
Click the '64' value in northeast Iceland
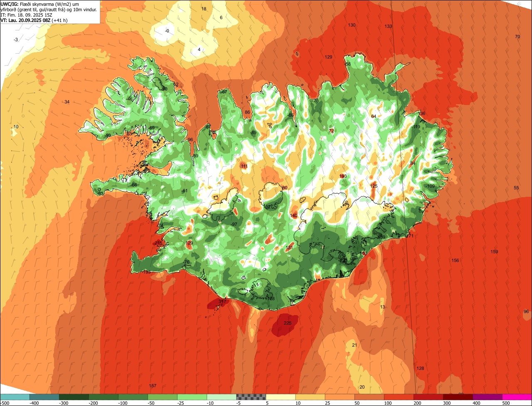tap(374, 116)
